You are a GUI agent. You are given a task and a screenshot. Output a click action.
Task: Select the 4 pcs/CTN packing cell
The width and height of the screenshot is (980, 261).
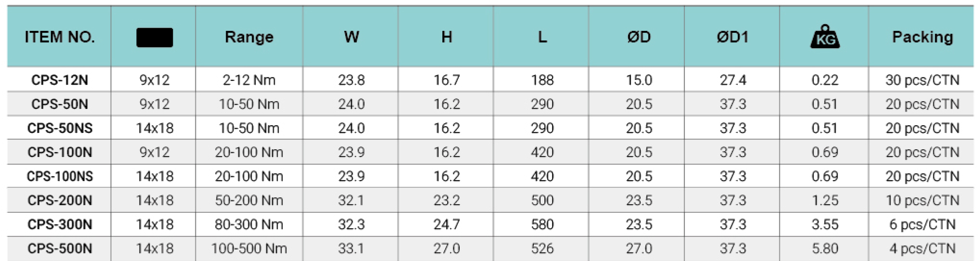point(922,248)
